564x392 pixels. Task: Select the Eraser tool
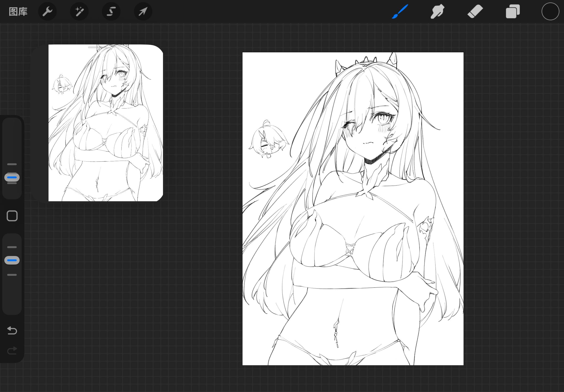[x=475, y=11]
